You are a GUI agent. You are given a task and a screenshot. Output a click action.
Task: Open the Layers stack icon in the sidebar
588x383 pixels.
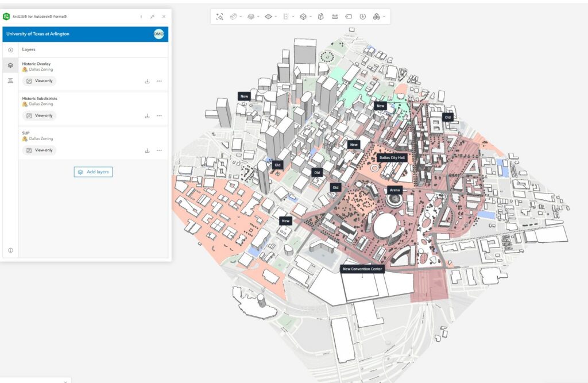(x=10, y=65)
